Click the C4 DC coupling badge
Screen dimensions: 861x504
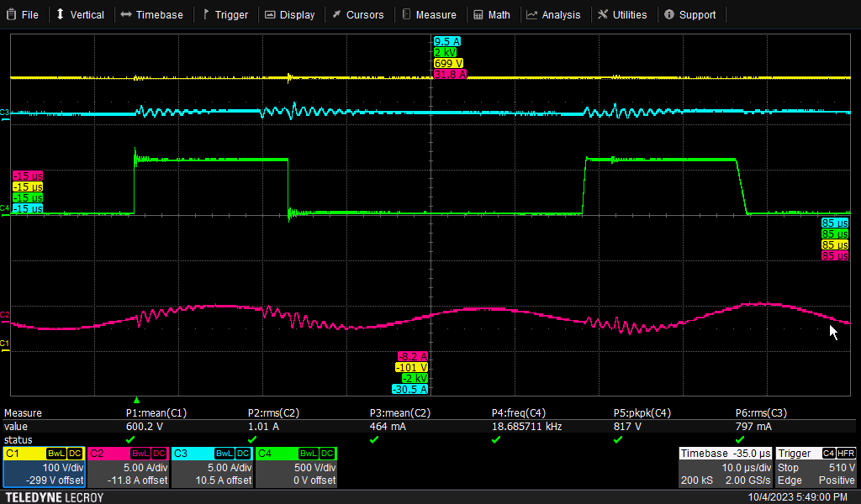[x=327, y=454]
